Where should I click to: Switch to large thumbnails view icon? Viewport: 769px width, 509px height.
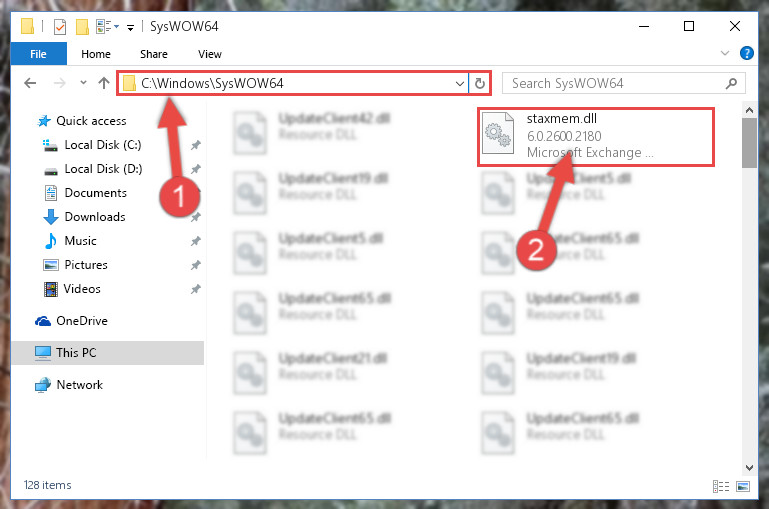[743, 486]
